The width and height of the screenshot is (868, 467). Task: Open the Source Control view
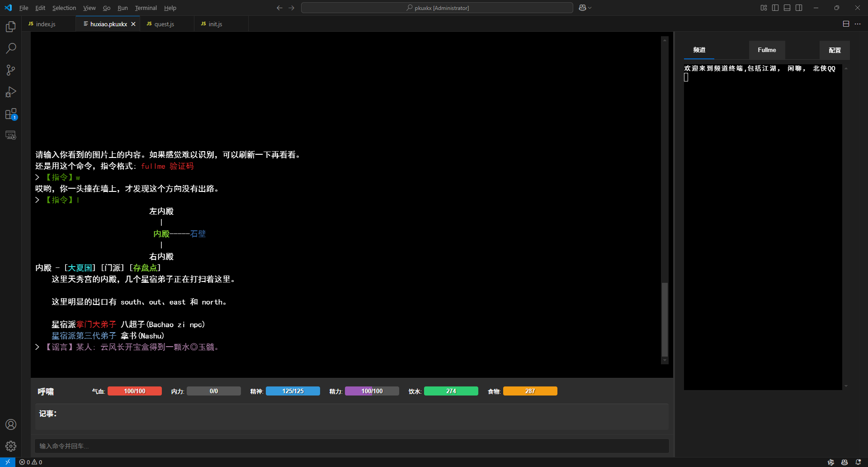point(11,70)
